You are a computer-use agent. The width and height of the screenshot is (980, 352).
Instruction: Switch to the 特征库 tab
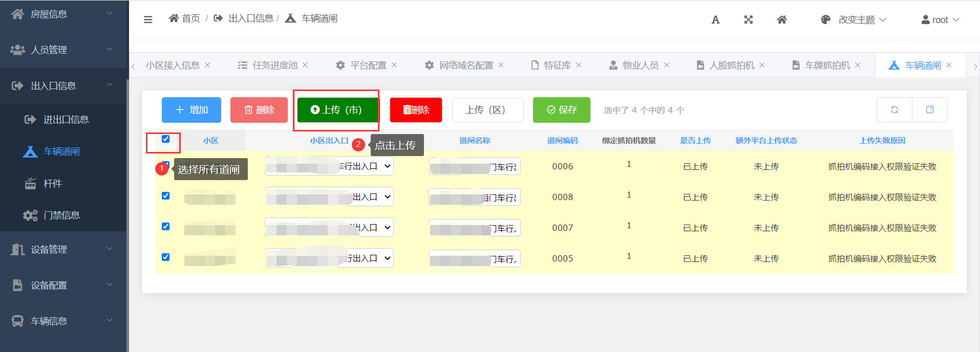tap(551, 65)
